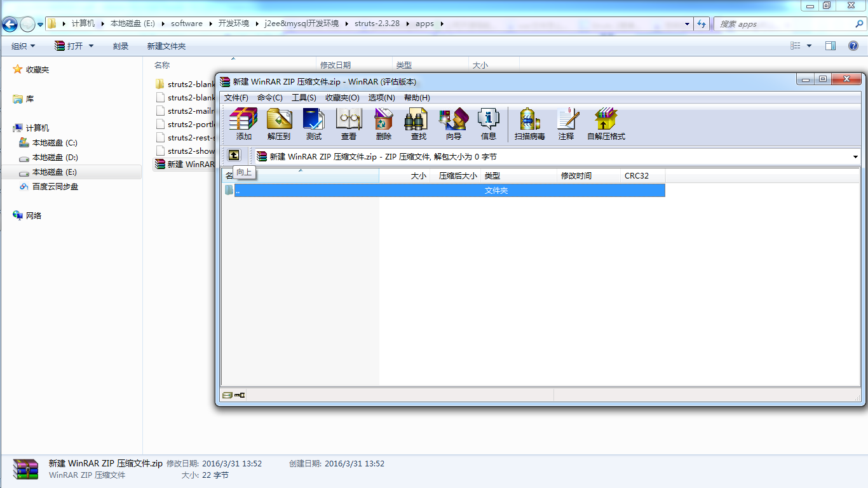
Task: Sort Explorer files by 修改日期 column
Action: 355,65
